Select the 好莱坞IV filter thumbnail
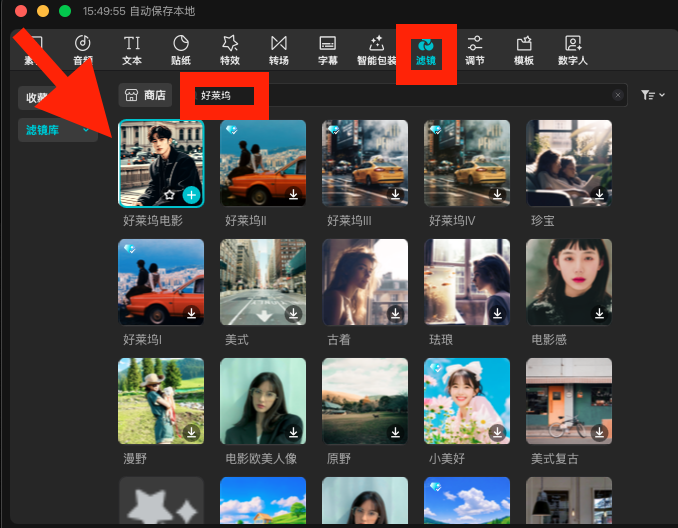 pyautogui.click(x=467, y=163)
